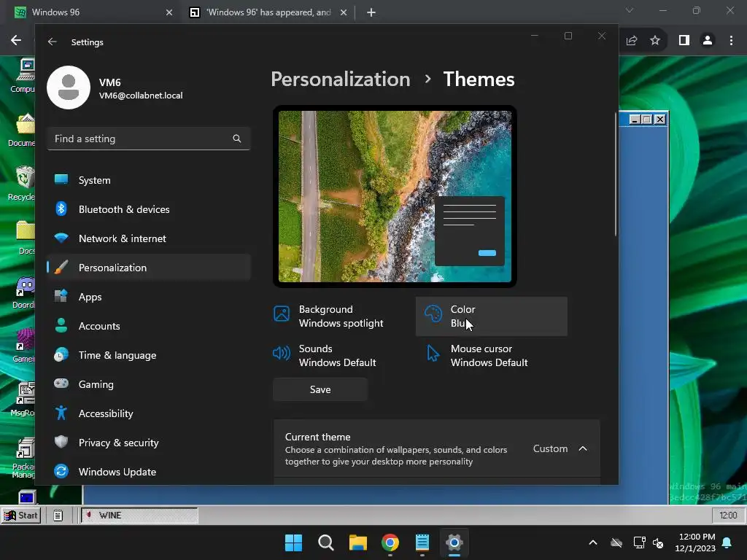The height and width of the screenshot is (560, 747).
Task: Open the Apps settings category
Action: [x=149, y=297]
